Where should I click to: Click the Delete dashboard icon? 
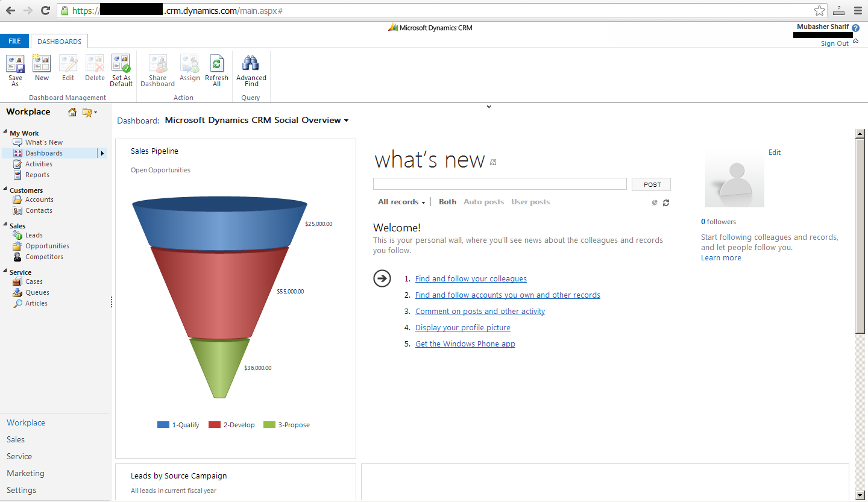[x=95, y=64]
